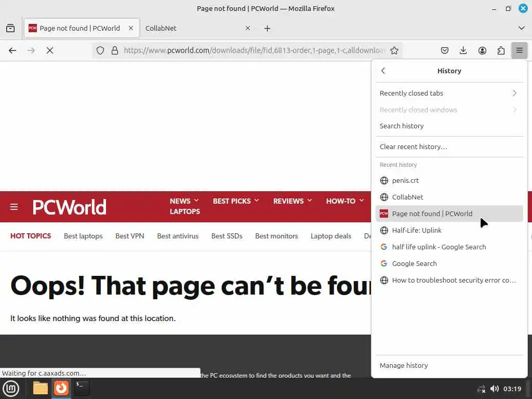This screenshot has height=399, width=532.
Task: Open the Laptop deals hot topic
Action: click(331, 236)
